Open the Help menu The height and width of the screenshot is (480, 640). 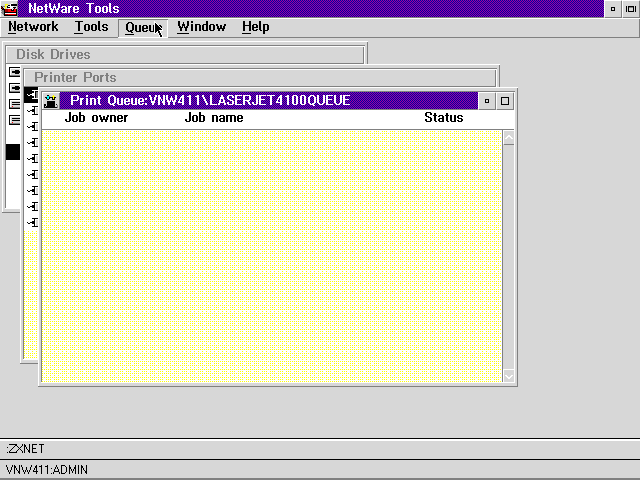point(256,27)
